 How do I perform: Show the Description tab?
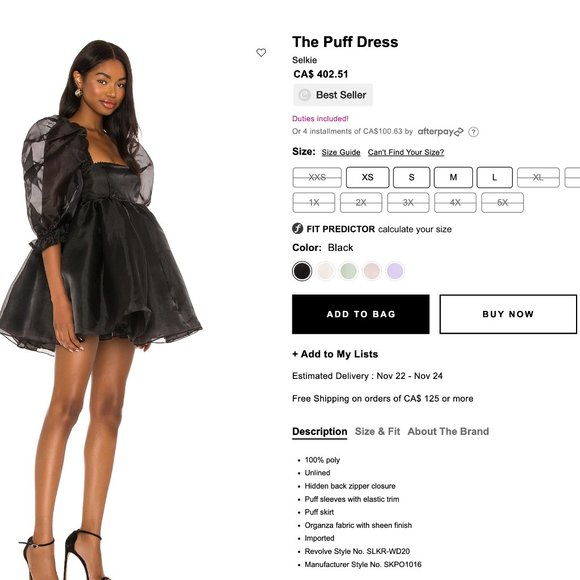tap(320, 432)
